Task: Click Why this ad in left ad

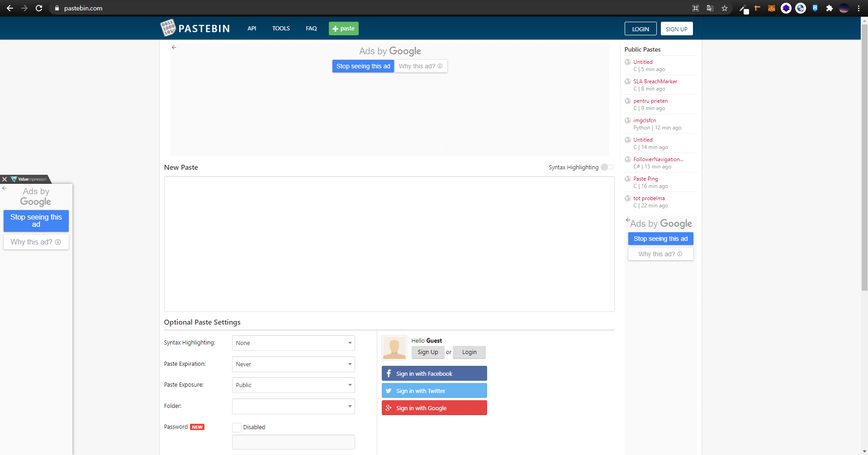Action: [36, 242]
